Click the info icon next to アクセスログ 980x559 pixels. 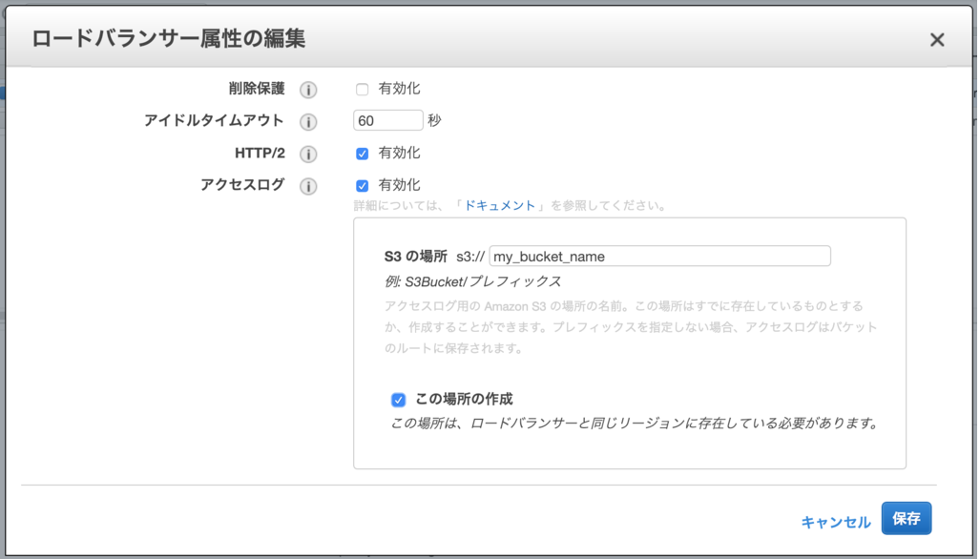click(x=308, y=186)
